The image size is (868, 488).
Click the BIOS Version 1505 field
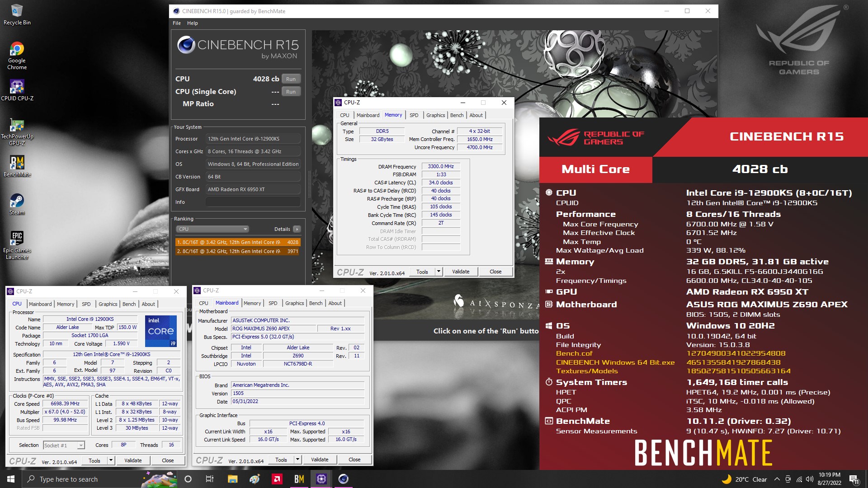point(297,393)
